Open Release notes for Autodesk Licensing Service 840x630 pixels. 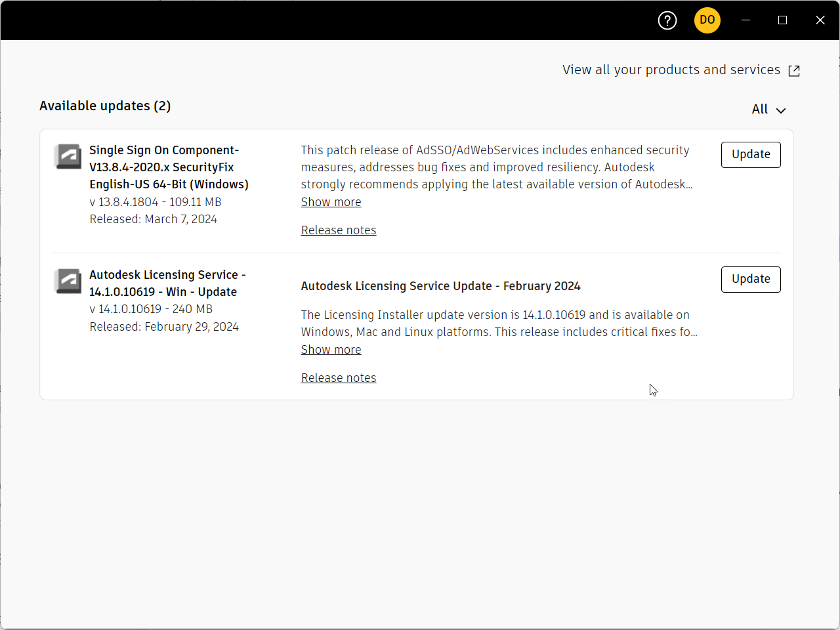(x=339, y=378)
